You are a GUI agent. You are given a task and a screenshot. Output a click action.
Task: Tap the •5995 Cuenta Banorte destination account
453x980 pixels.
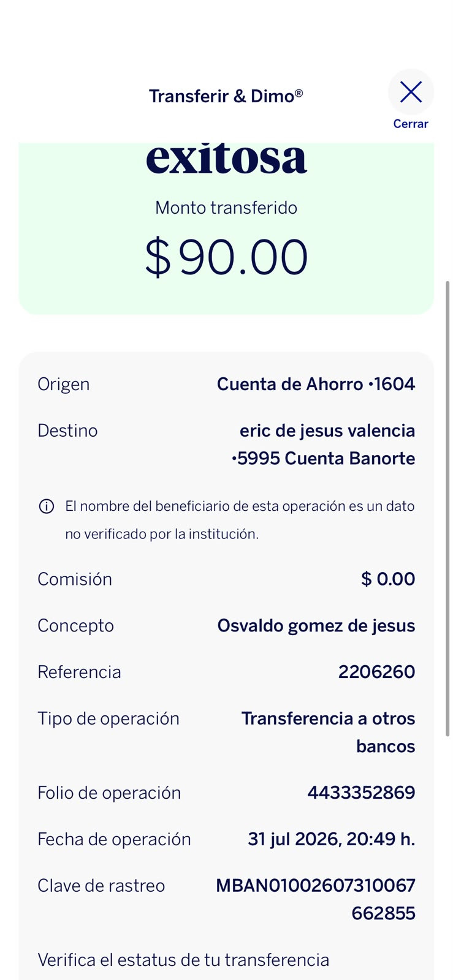tap(323, 459)
